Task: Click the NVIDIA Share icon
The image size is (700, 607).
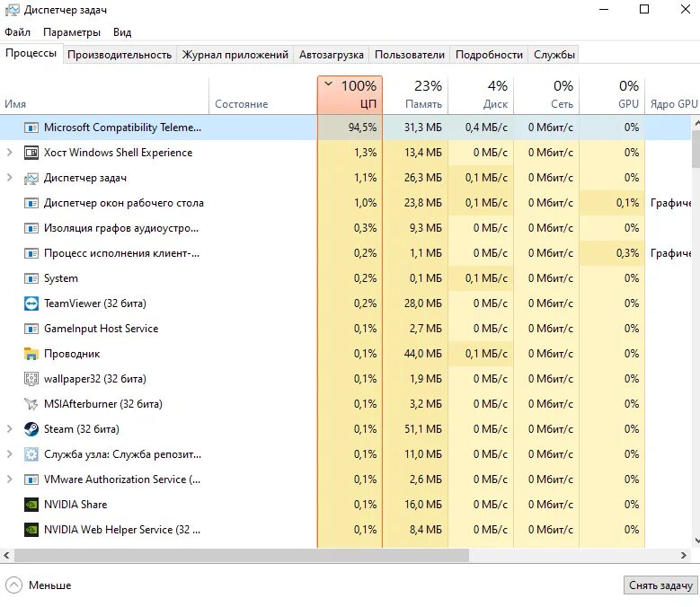Action: [x=31, y=505]
